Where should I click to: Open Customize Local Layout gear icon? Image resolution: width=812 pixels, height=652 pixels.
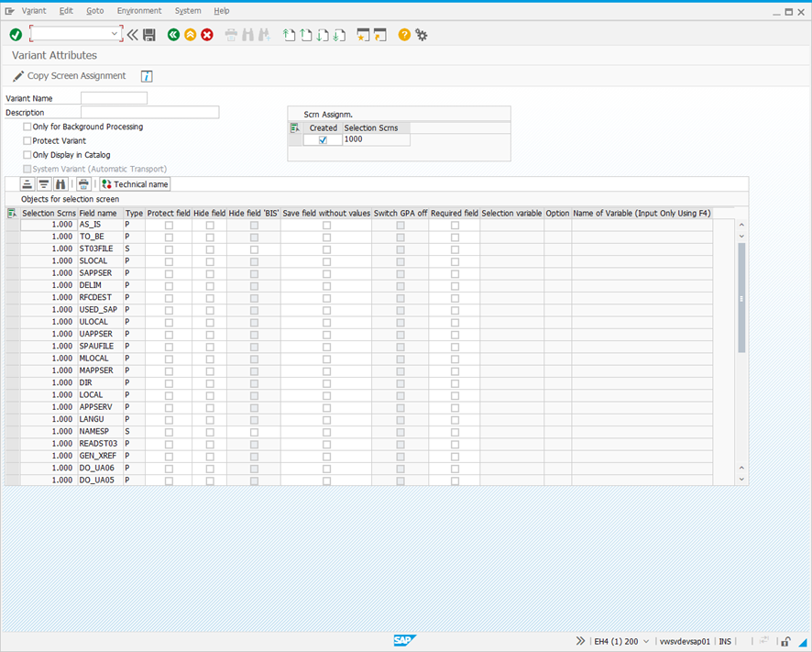tap(422, 35)
